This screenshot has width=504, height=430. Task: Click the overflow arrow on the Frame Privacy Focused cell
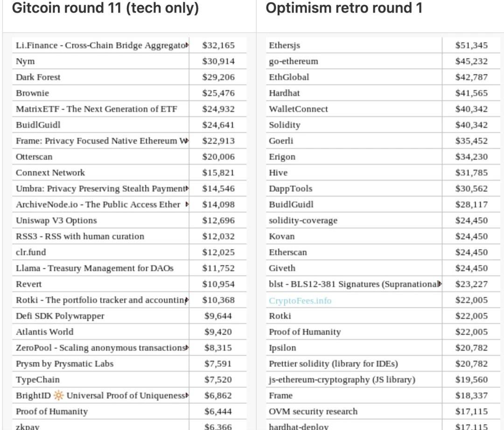pos(187,141)
